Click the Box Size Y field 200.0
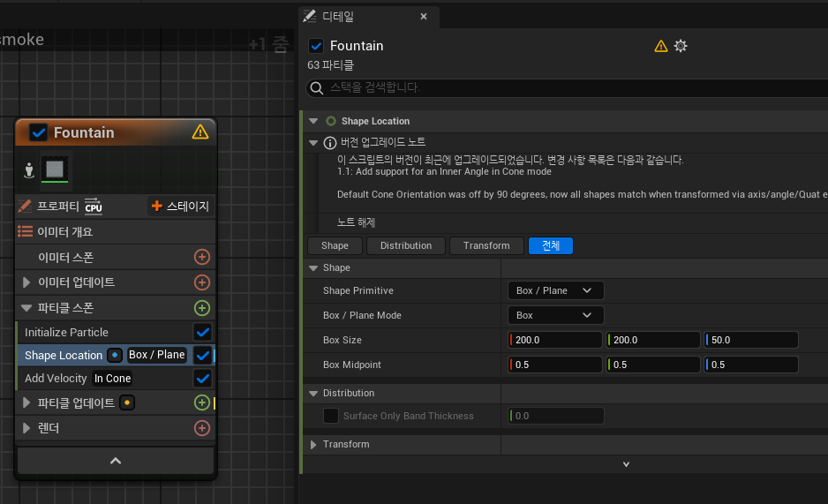 pyautogui.click(x=653, y=340)
